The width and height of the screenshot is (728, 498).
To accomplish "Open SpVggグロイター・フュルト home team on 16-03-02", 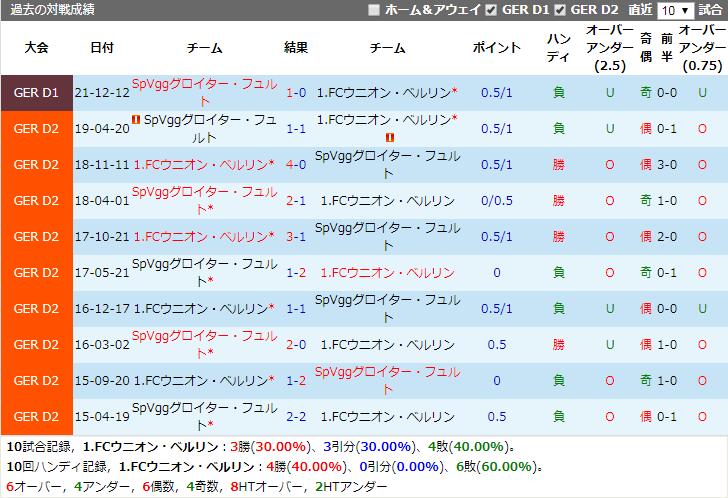I will click(x=204, y=345).
